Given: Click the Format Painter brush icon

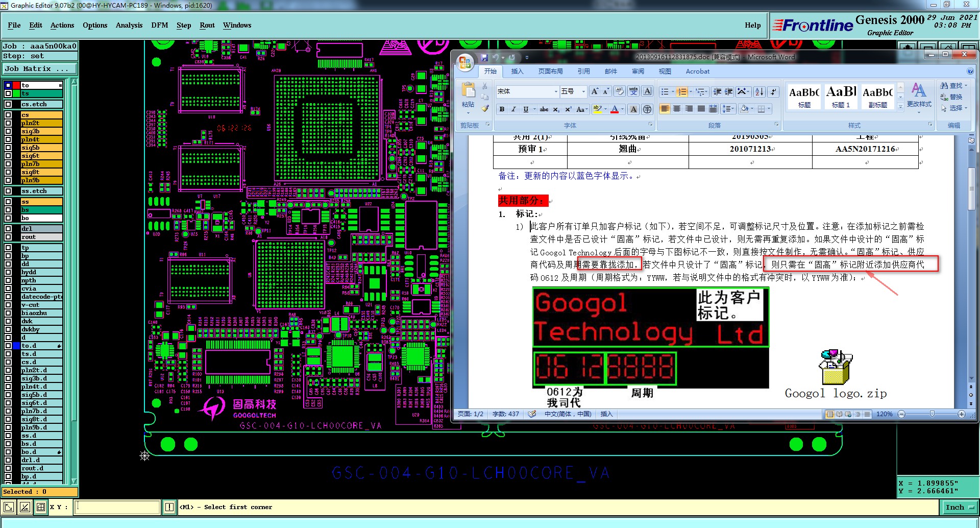Looking at the screenshot, I should tap(485, 109).
